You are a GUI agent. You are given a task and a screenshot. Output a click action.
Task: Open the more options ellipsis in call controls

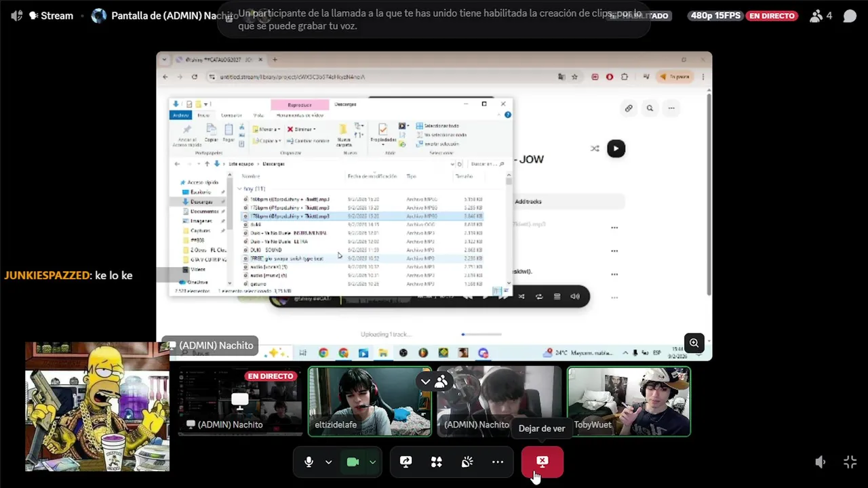click(x=498, y=462)
